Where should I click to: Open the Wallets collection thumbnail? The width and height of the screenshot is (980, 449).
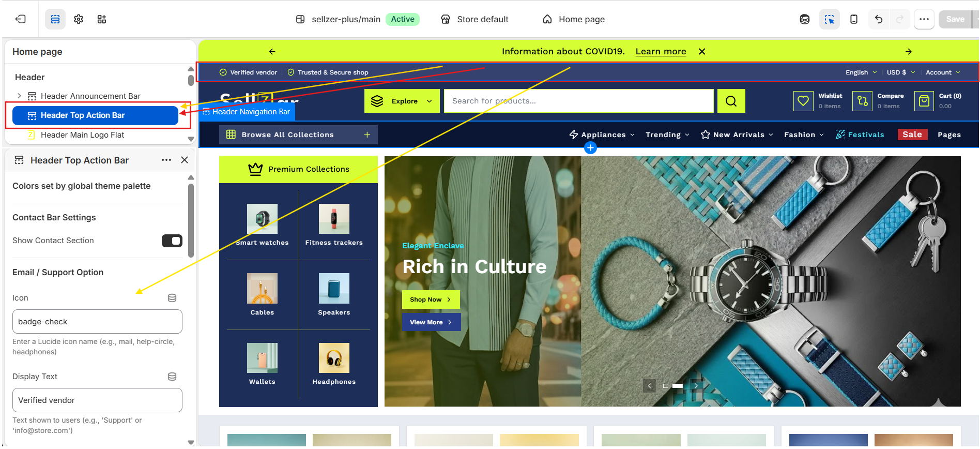coord(262,358)
